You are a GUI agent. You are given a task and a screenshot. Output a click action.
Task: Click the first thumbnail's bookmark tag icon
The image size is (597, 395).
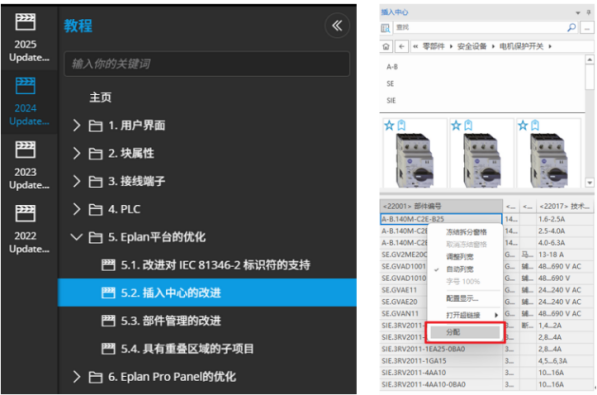click(x=402, y=125)
